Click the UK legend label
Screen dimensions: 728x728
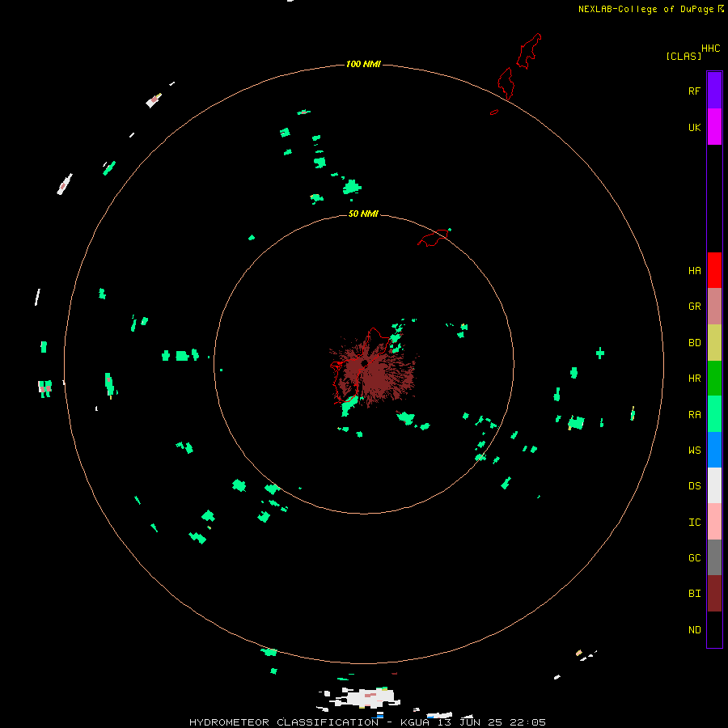coord(694,127)
